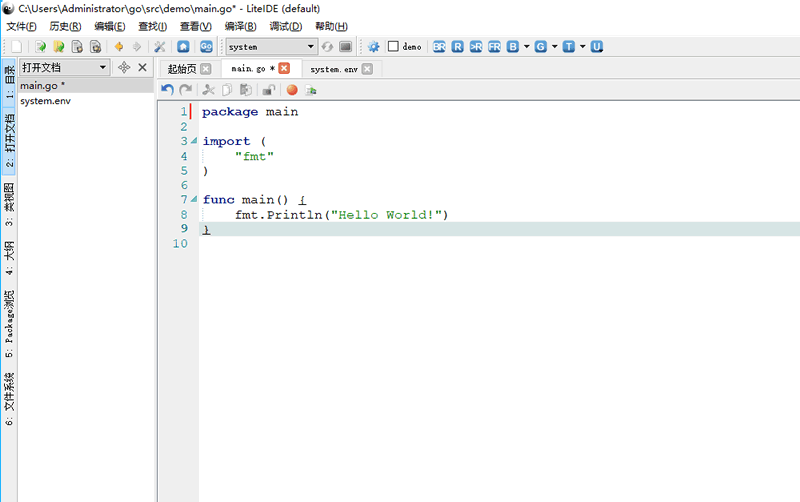Click the tools wrench icon in toolbar

tap(159, 47)
